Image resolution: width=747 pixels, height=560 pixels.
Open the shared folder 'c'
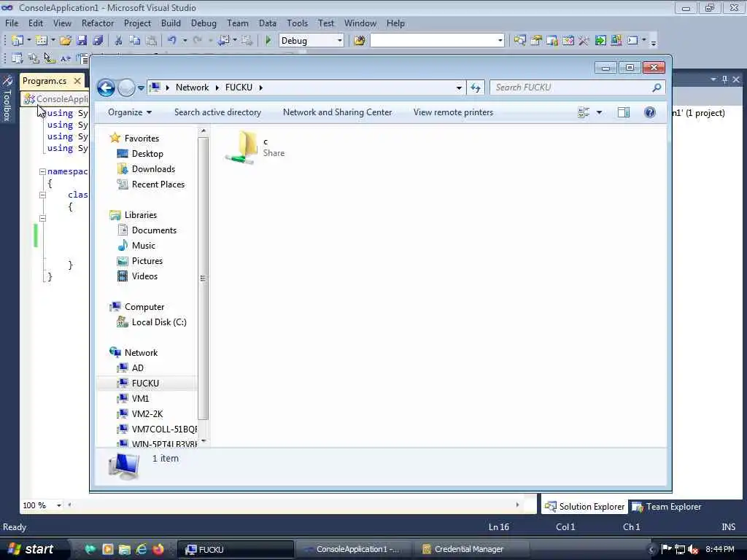pyautogui.click(x=255, y=147)
